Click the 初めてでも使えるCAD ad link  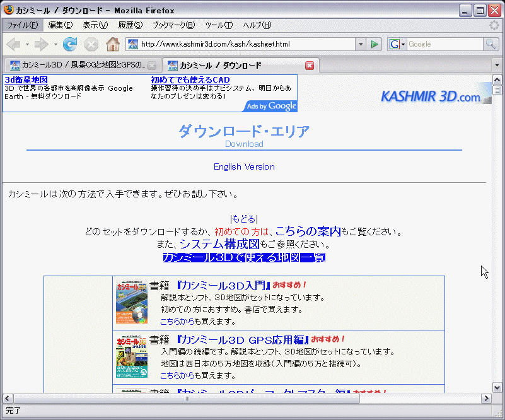click(x=190, y=80)
